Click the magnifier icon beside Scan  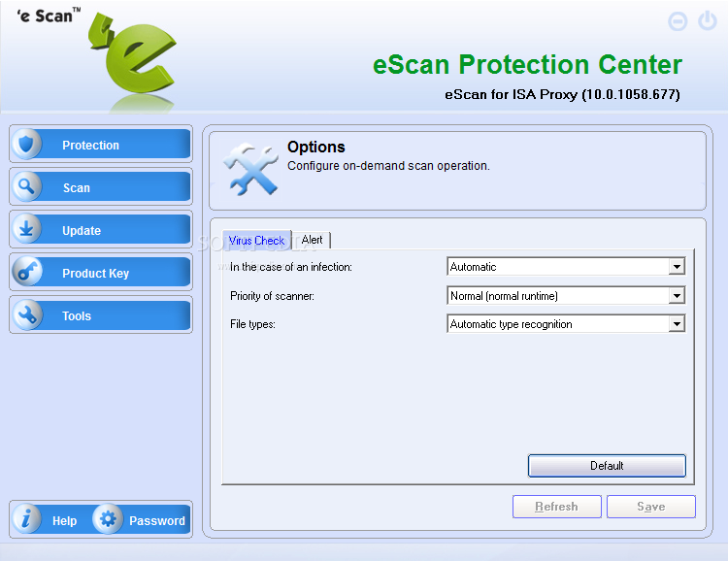26,186
